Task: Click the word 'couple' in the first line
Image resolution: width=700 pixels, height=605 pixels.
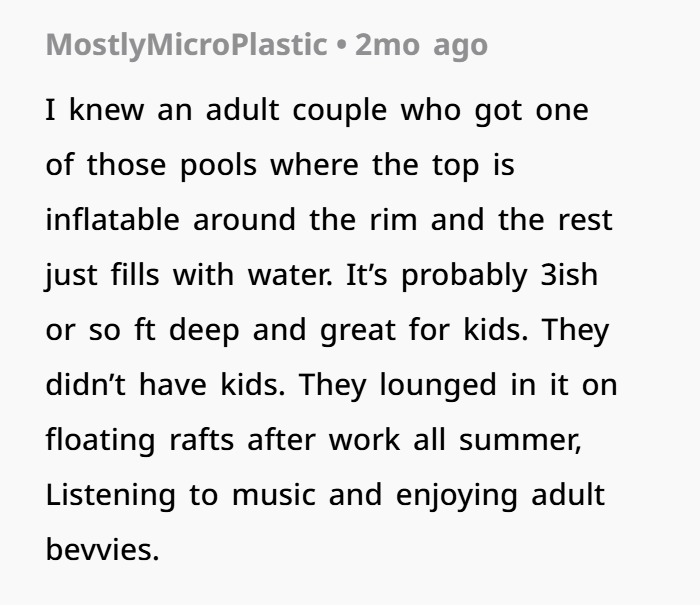Action: [340, 112]
